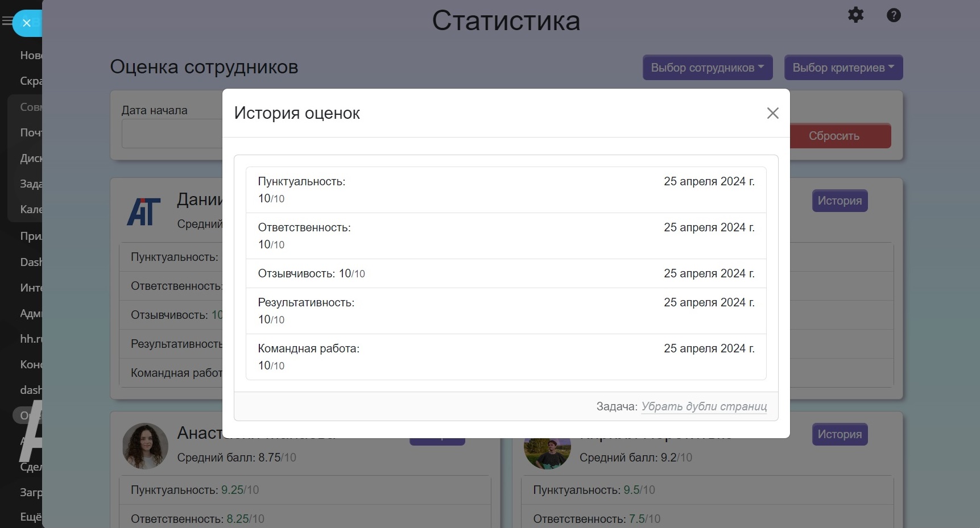Select the Пунктуальность row in history list
Screen dimensions: 980x528
[x=506, y=190]
